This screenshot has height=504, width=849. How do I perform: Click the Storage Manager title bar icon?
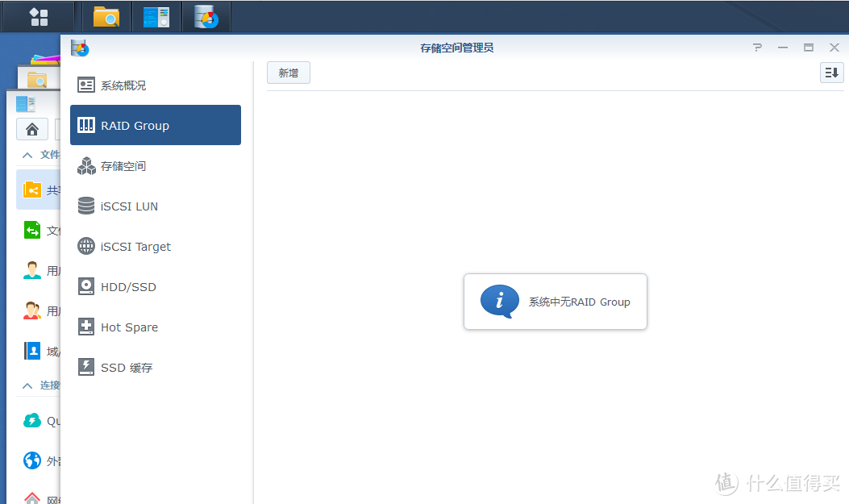click(x=80, y=48)
